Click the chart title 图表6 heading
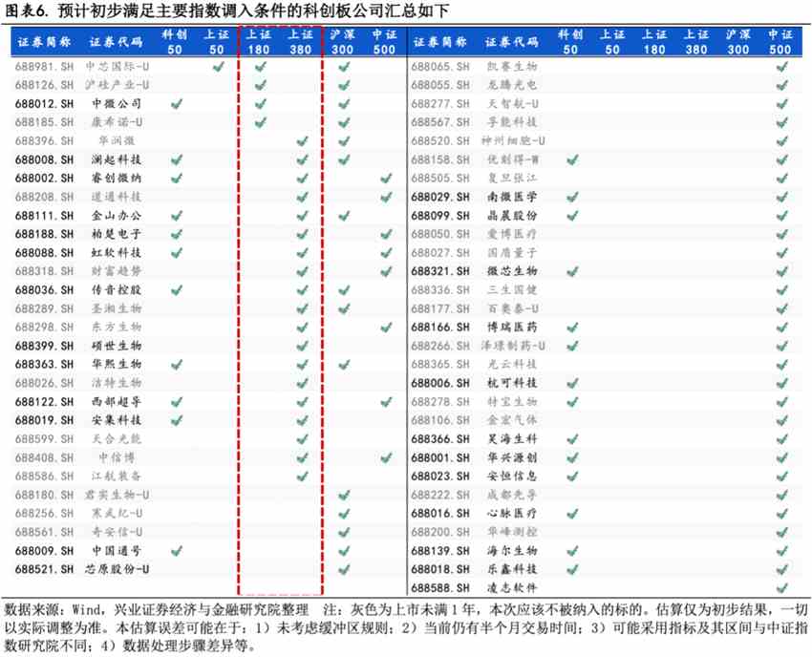 [x=226, y=11]
